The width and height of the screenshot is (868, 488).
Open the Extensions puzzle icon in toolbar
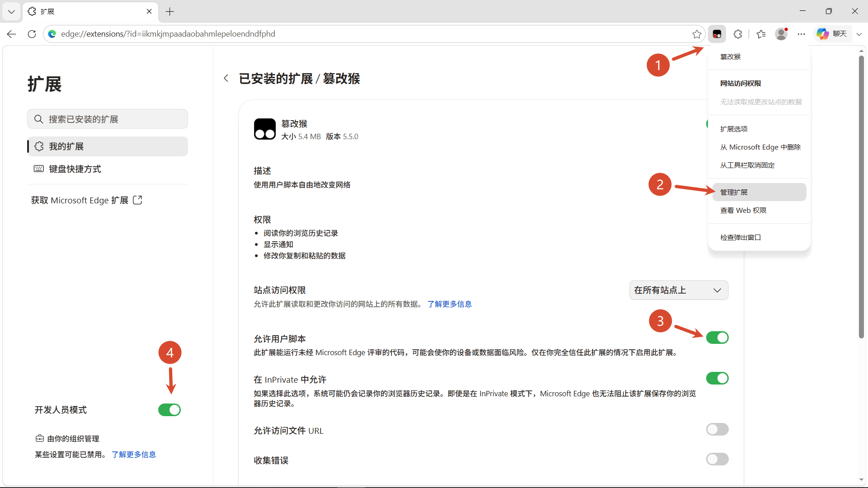coord(738,34)
